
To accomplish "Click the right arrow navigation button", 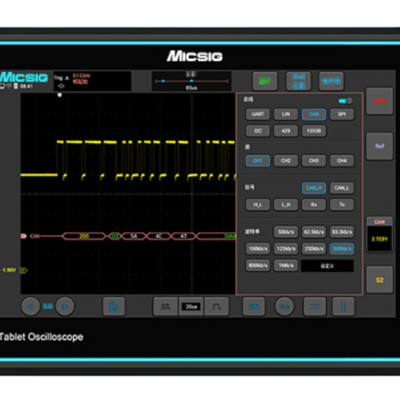I will [x=65, y=306].
